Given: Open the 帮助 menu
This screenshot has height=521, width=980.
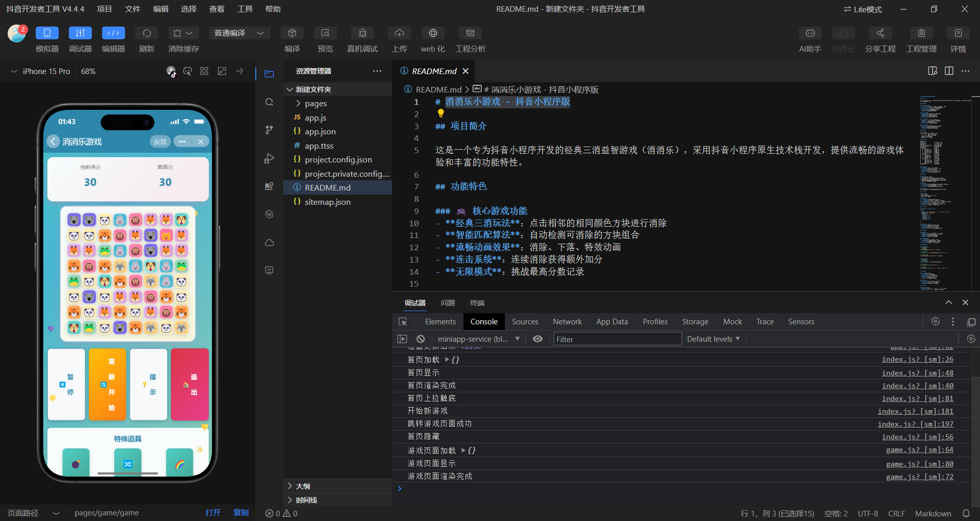Looking at the screenshot, I should 273,9.
